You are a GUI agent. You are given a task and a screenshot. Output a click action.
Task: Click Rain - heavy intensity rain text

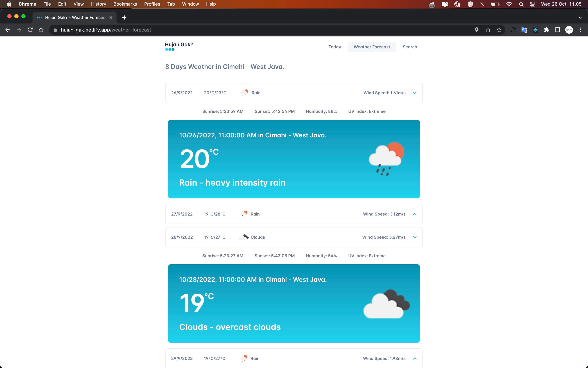click(x=232, y=183)
